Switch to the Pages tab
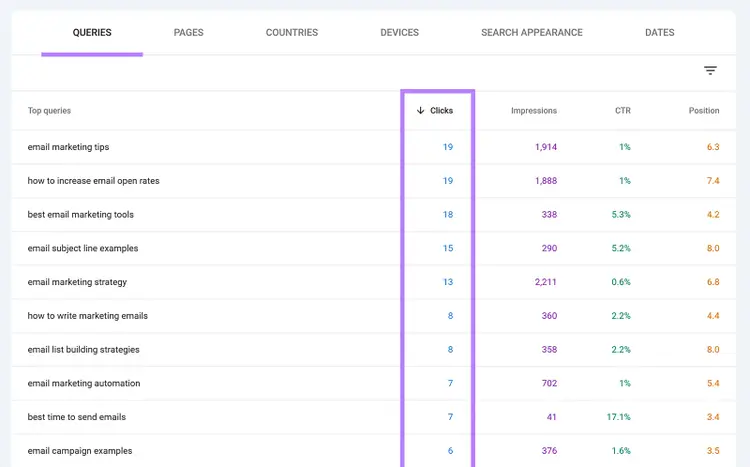This screenshot has width=750, height=467. coord(188,33)
